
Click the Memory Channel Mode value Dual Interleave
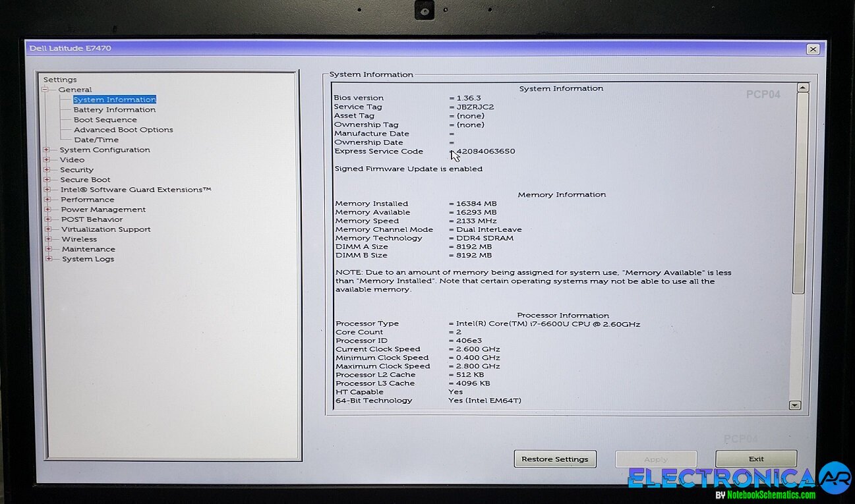tap(489, 229)
